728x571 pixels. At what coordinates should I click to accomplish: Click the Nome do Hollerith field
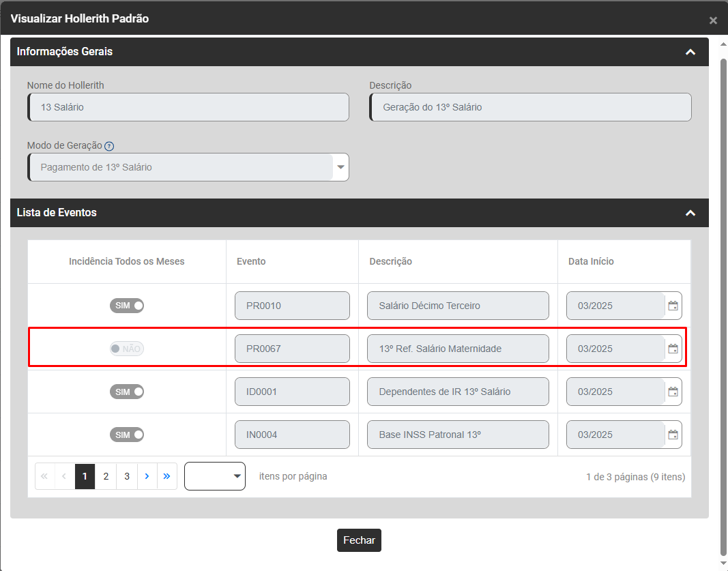coord(188,107)
